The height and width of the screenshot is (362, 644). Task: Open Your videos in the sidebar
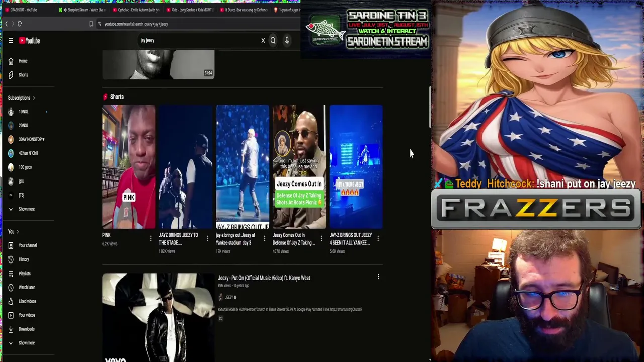28,315
